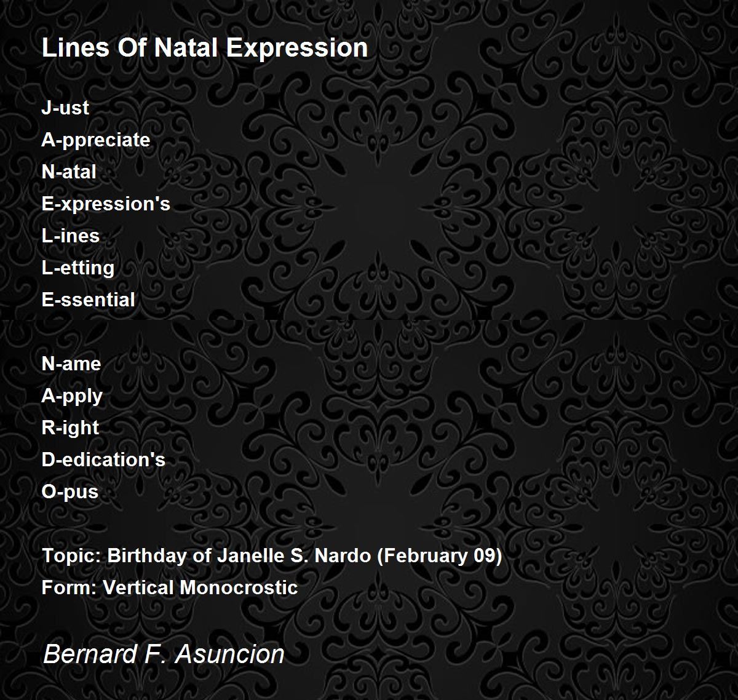Click the Form: Vertical Monocrostic line
738x700 pixels.
pos(170,587)
